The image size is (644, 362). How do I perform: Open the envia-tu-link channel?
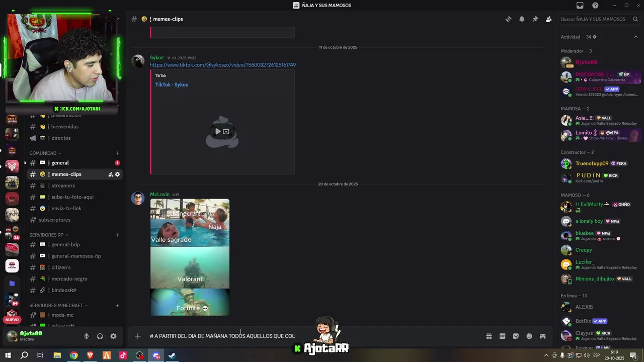[74, 208]
